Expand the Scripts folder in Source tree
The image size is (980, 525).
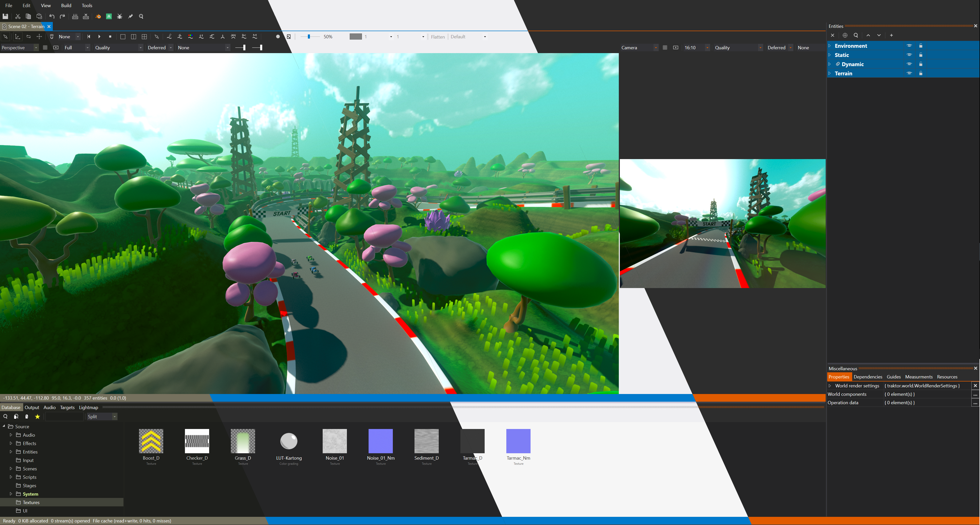click(x=11, y=477)
